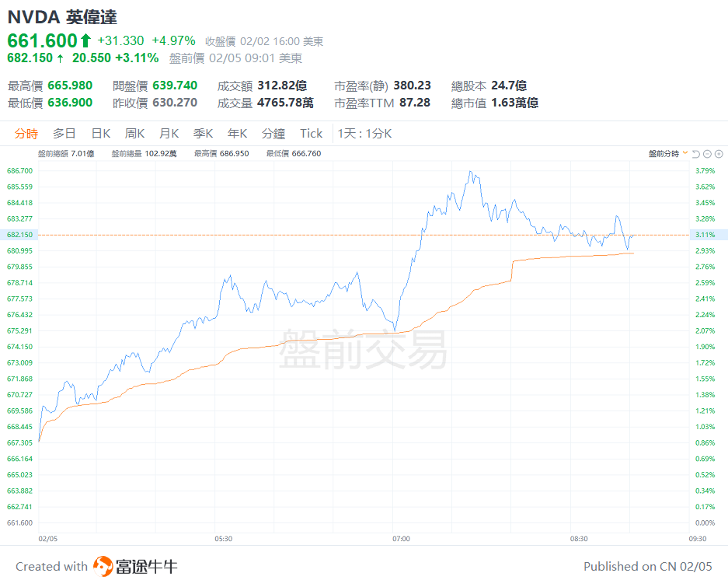Click the 最低價 636.900 value
This screenshot has height=587, width=728.
point(70,103)
